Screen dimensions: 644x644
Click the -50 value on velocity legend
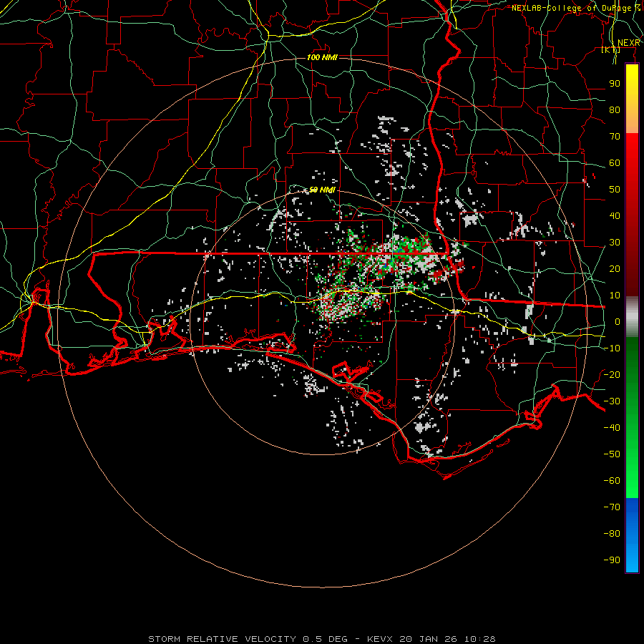tap(612, 454)
